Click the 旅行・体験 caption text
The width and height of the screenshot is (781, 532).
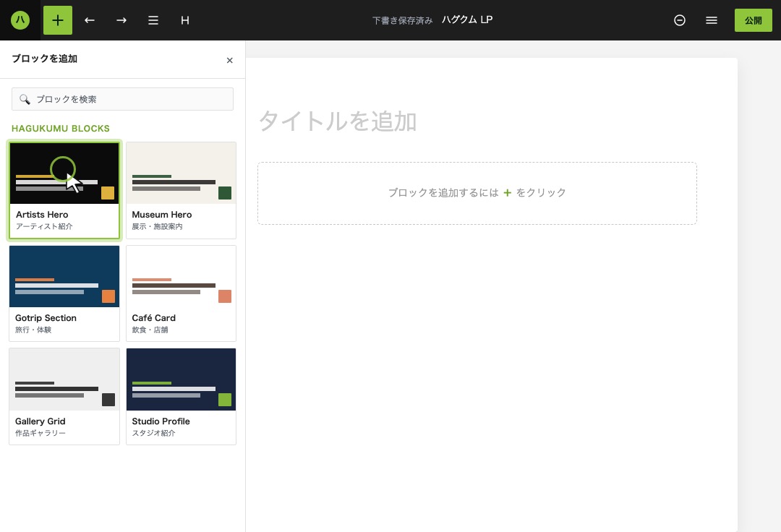point(33,330)
